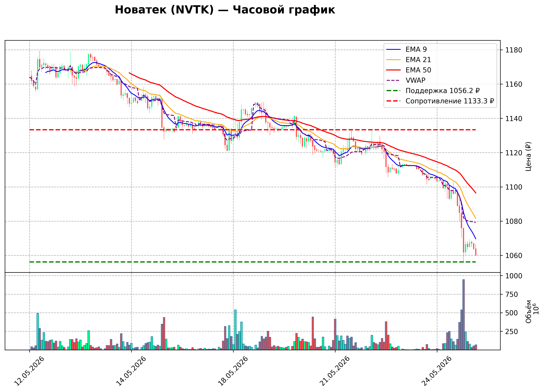Click the purple dashed sample beside VWAP

(393, 81)
